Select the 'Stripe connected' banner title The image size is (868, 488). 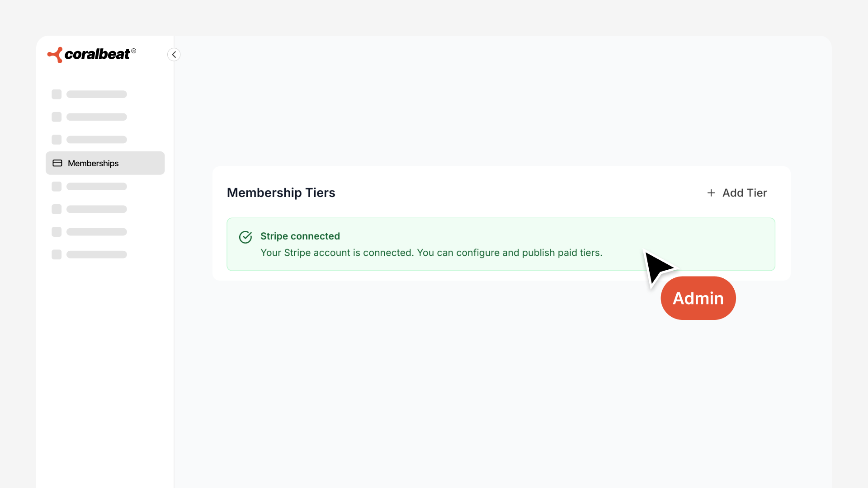[300, 236]
